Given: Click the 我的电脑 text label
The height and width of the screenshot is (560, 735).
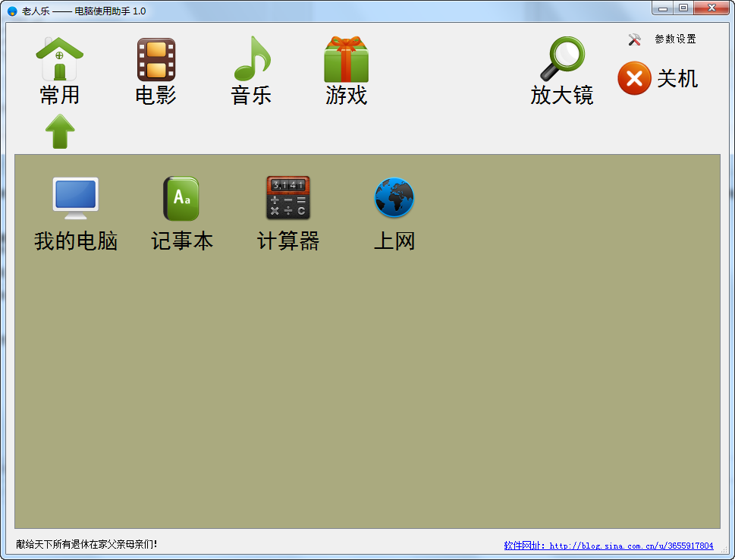Looking at the screenshot, I should click(75, 241).
